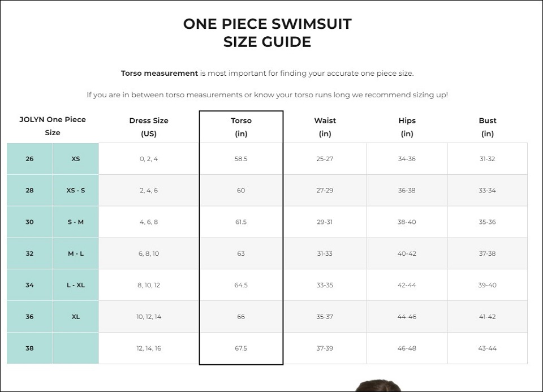
Task: Click the Bust (in) column header
Action: 488,127
